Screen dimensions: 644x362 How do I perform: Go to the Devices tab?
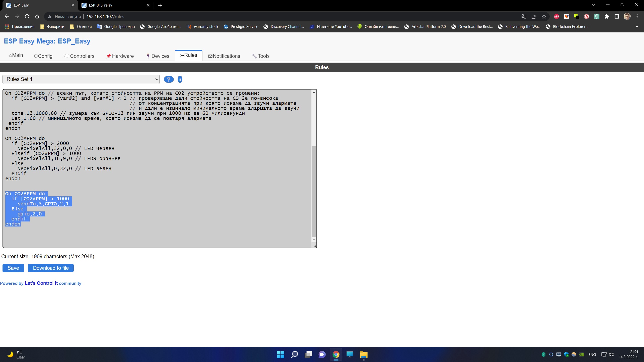(x=158, y=56)
